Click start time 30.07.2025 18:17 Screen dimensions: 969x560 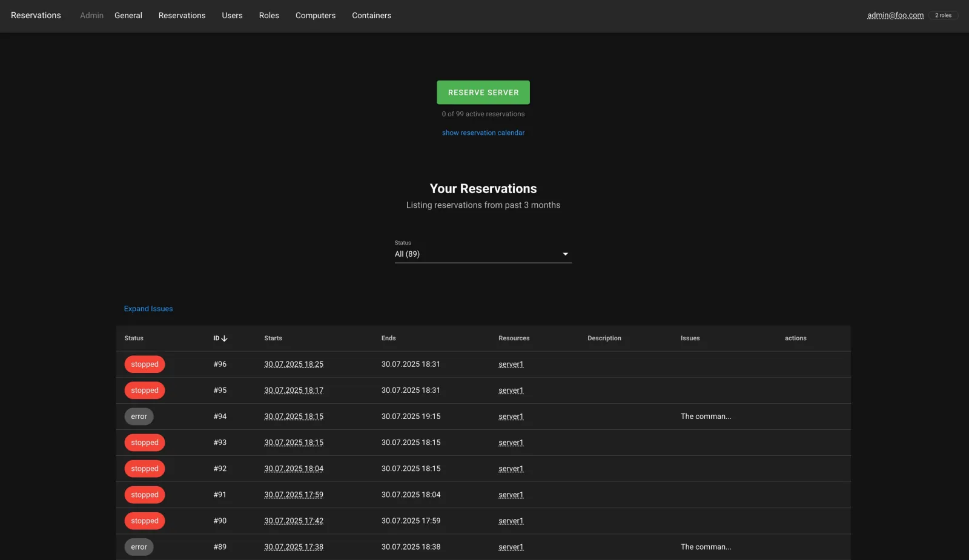[x=294, y=390]
